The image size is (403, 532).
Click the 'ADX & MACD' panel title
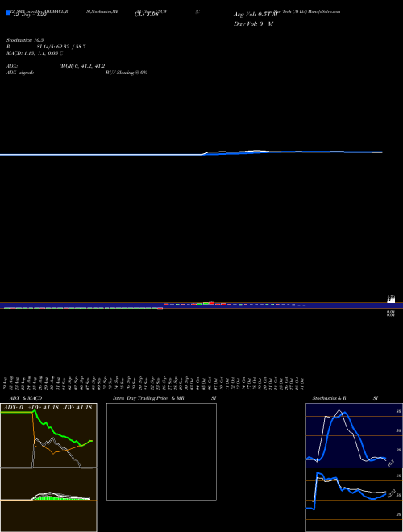26,398
